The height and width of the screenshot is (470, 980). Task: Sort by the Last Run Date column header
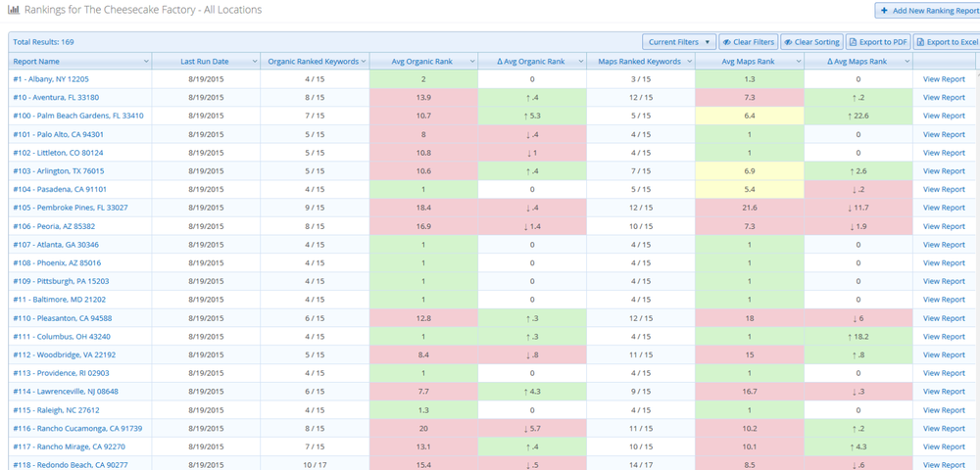coord(205,61)
